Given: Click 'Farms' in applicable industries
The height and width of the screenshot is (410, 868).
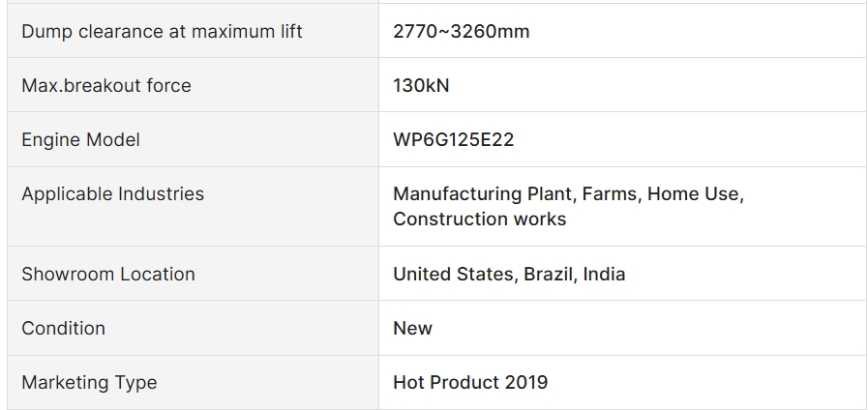Looking at the screenshot, I should tap(609, 194).
